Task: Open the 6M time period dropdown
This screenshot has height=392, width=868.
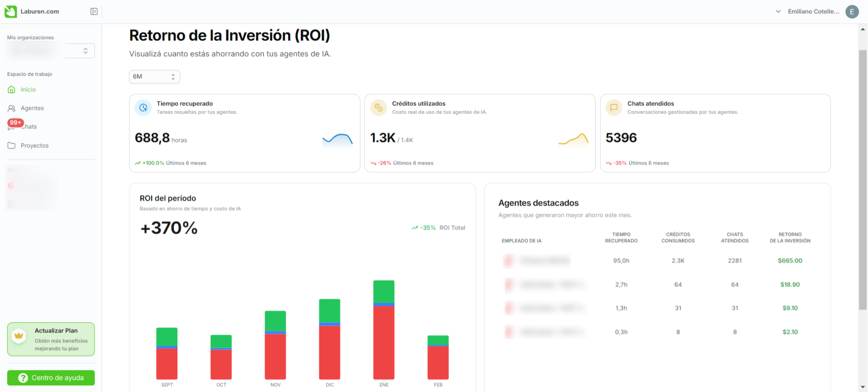Action: [154, 77]
